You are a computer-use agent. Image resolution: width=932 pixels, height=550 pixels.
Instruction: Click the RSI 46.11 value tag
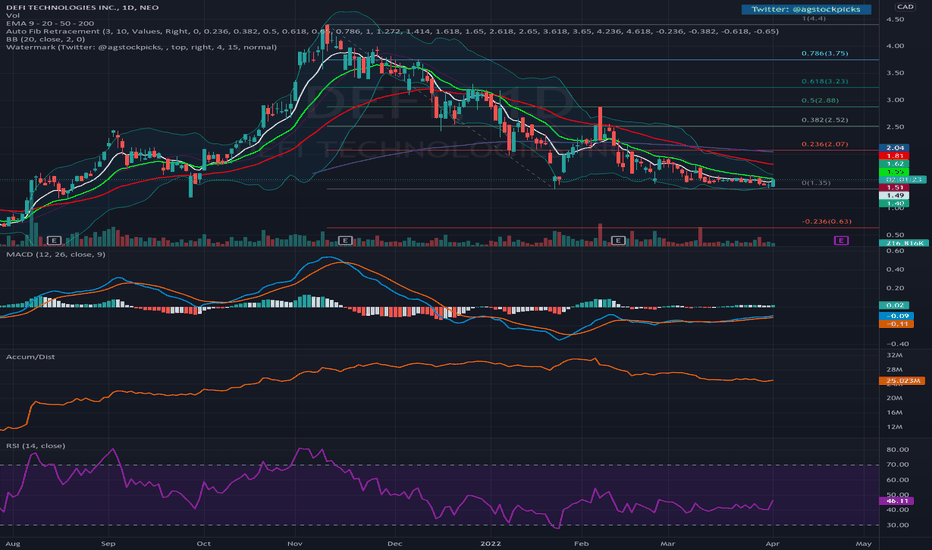point(896,501)
